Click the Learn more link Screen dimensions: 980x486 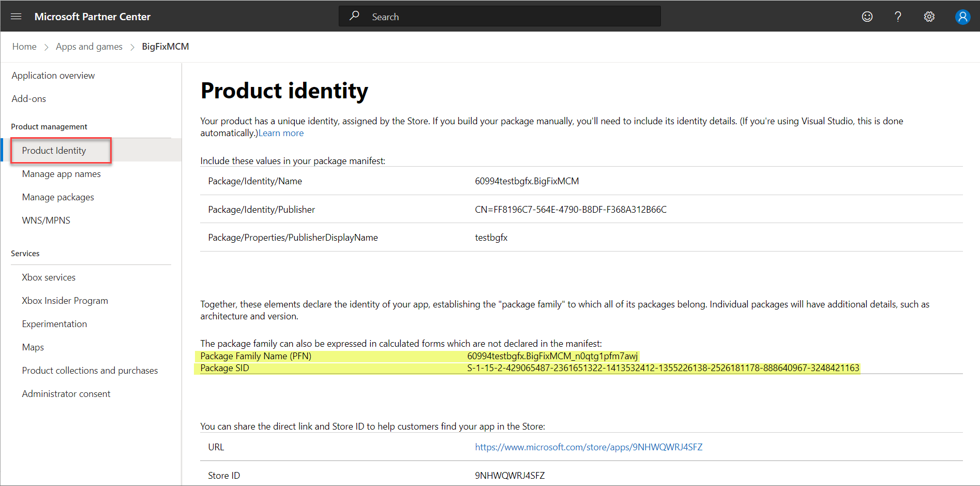coord(281,134)
